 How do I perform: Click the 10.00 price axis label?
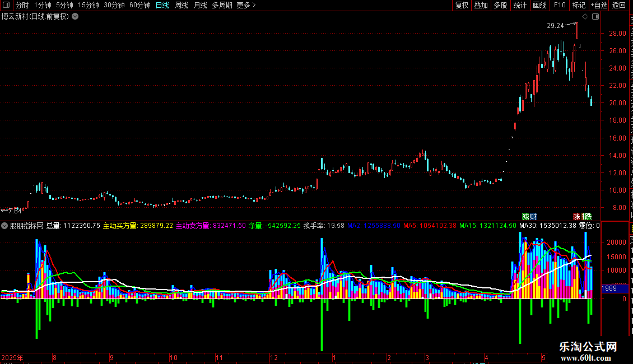click(x=617, y=190)
